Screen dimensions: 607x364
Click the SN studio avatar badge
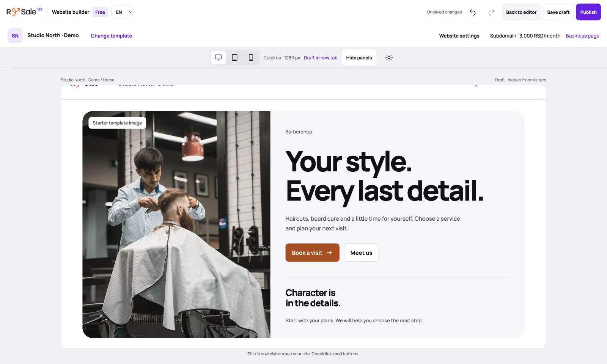click(x=15, y=36)
